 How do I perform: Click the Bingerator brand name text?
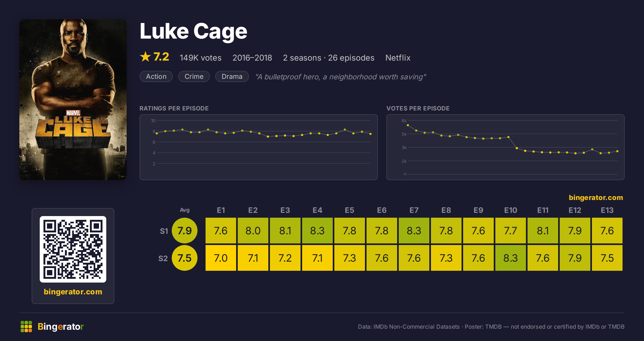61,327
